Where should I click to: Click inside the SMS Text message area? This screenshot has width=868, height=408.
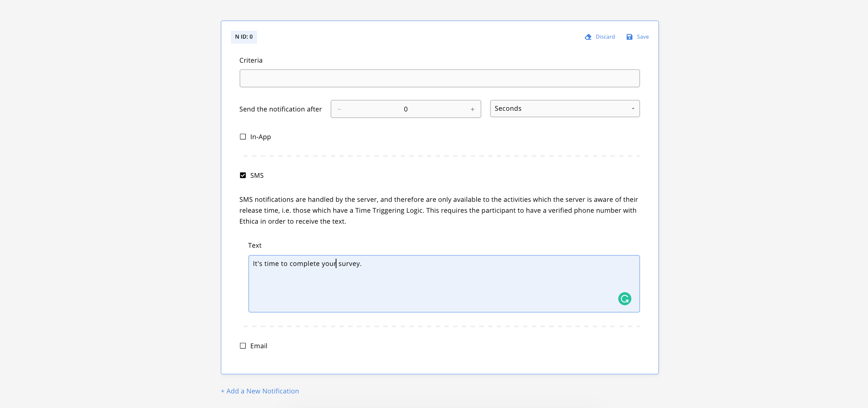click(444, 284)
